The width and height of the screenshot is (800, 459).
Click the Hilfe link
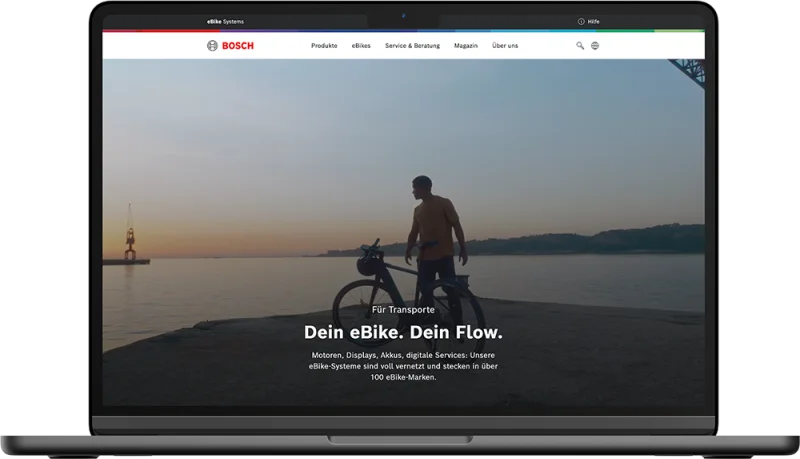(x=593, y=21)
